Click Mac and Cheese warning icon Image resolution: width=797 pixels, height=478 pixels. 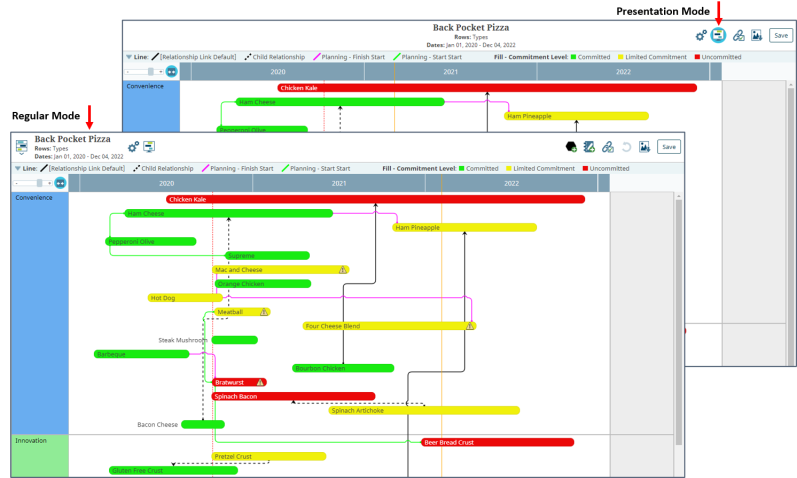343,270
